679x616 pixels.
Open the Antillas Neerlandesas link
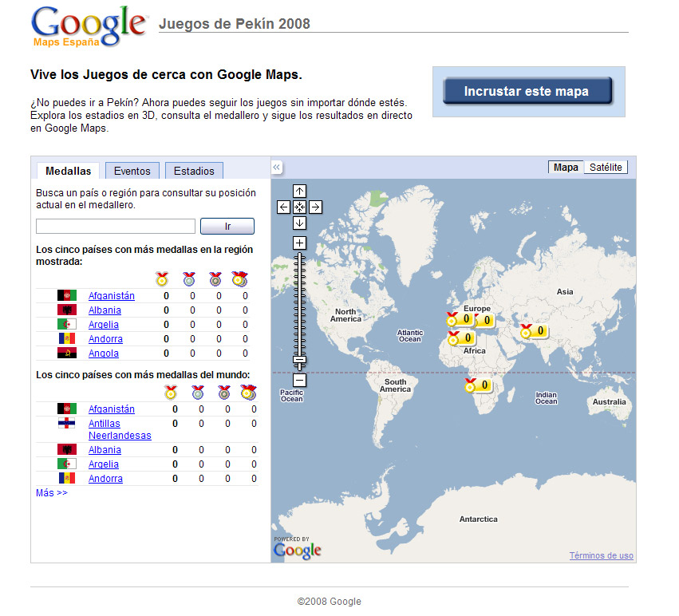pos(120,429)
